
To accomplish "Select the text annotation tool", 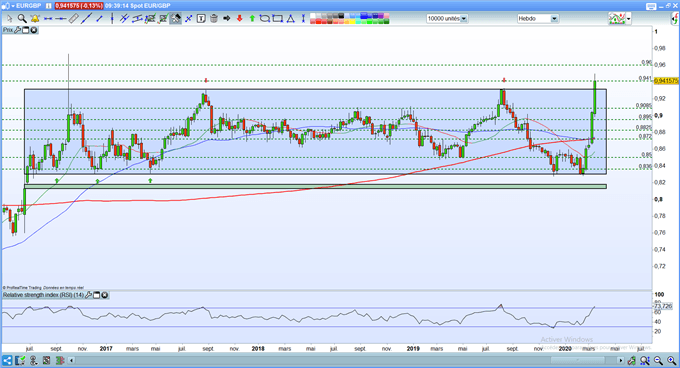I will [201, 19].
